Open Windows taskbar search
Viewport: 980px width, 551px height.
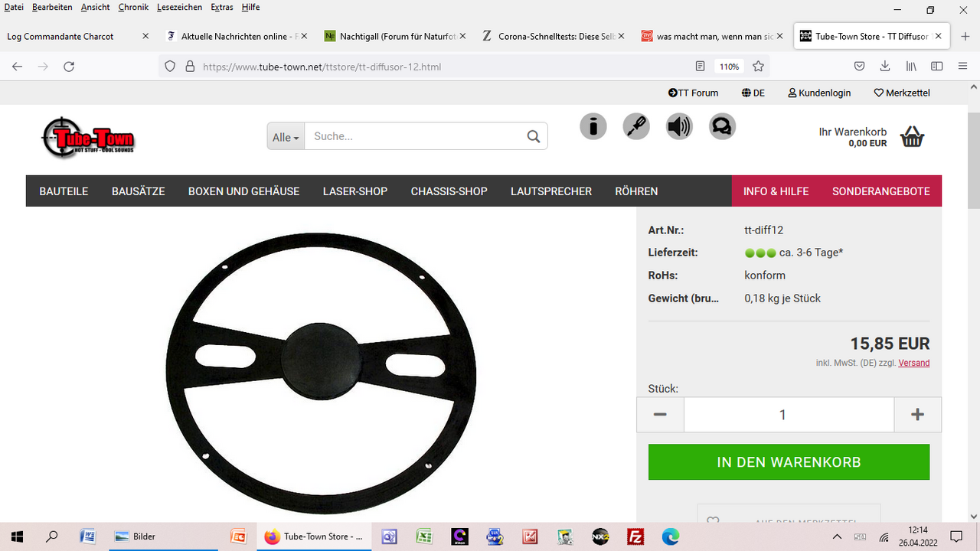click(x=51, y=536)
